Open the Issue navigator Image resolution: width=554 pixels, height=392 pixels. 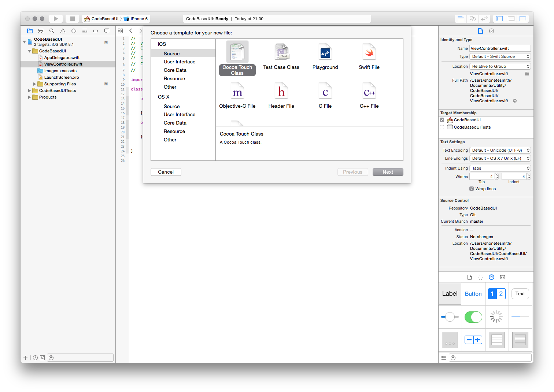click(x=63, y=31)
